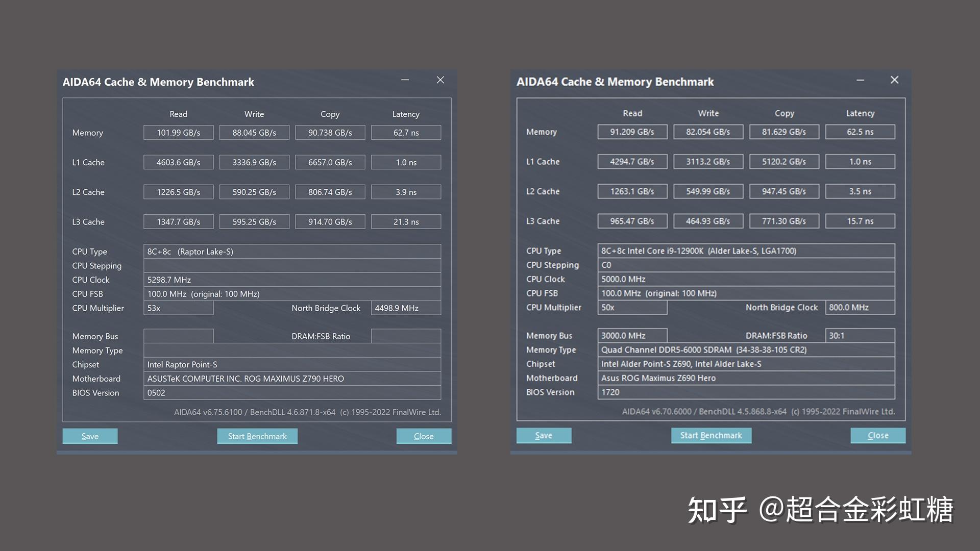
Task: Click the left window AIDA64 title bar
Action: coord(204,82)
